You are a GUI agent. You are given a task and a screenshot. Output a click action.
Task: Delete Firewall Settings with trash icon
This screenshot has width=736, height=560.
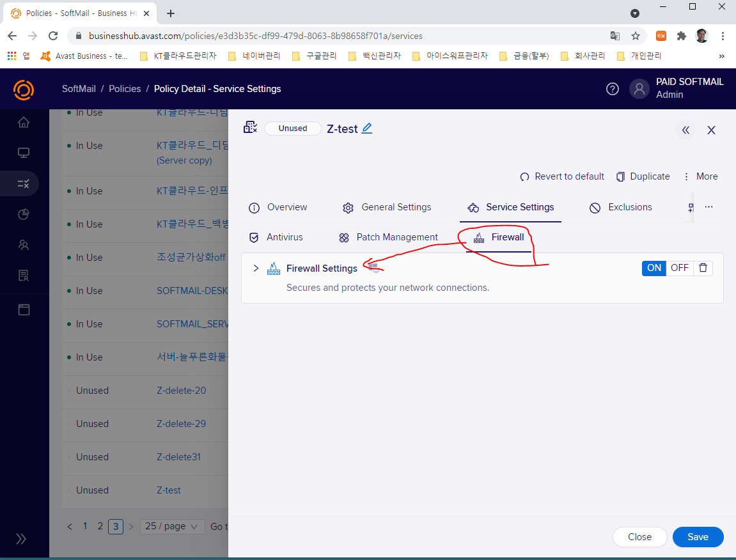coord(703,268)
